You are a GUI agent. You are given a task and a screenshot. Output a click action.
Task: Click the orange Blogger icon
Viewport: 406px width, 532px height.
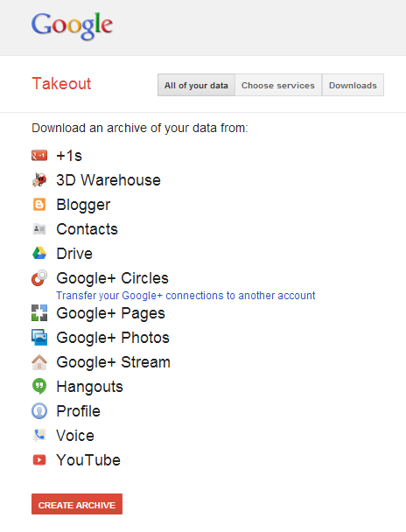(x=39, y=205)
